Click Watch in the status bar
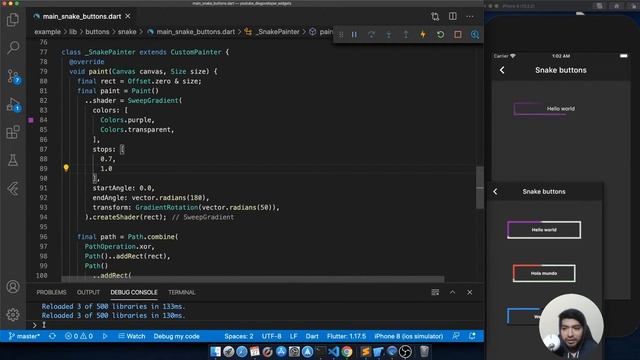The height and width of the screenshot is (360, 640). (131, 336)
